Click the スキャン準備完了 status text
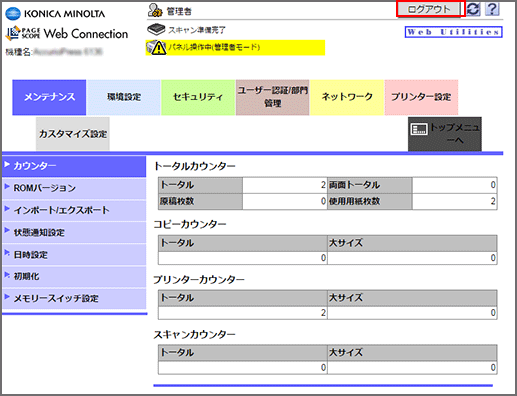This screenshot has width=517, height=396. click(197, 30)
